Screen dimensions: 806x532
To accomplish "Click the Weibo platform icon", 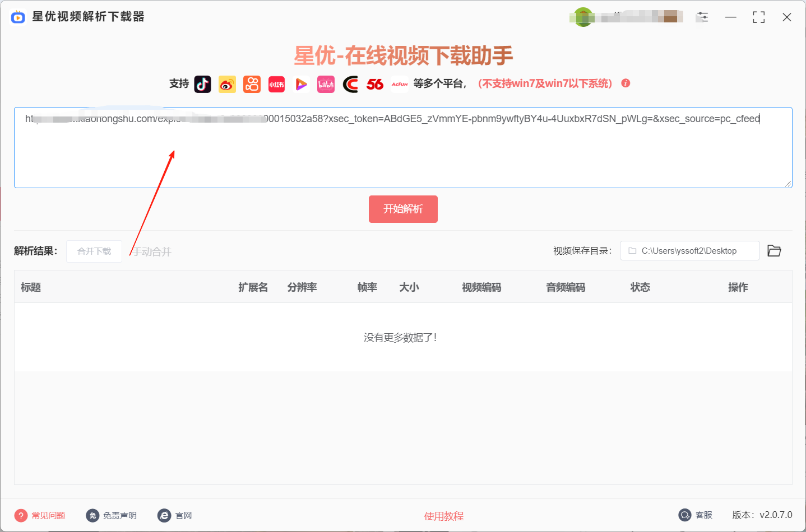I will point(227,84).
